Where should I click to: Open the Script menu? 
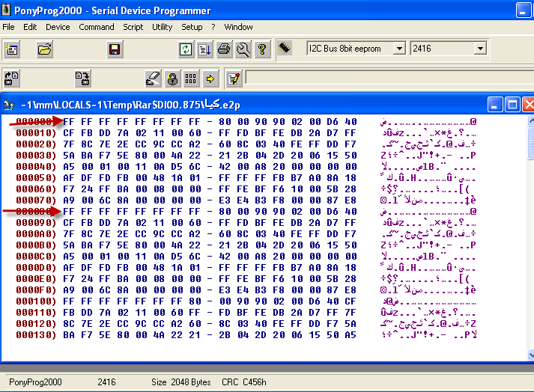tap(133, 27)
